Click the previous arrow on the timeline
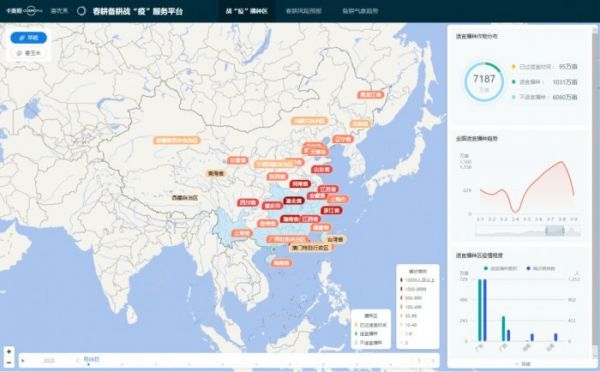 [77, 360]
